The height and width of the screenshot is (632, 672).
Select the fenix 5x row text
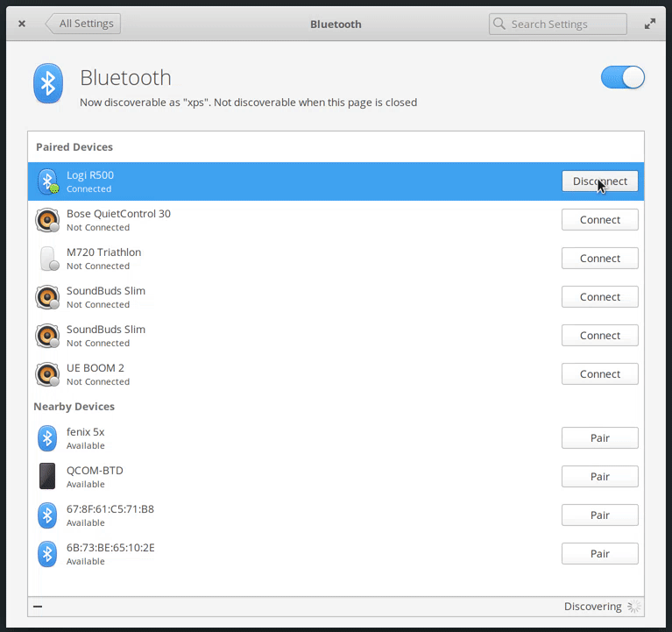tap(85, 432)
